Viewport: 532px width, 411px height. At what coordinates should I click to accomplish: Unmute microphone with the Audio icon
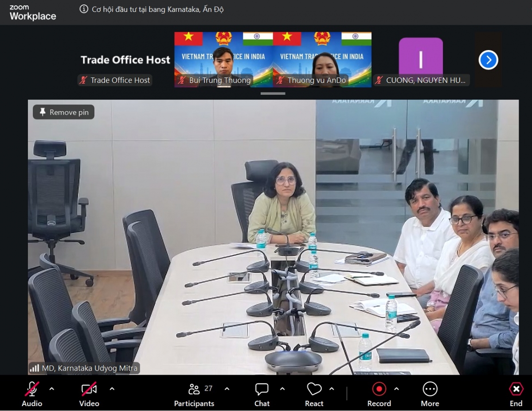(32, 389)
